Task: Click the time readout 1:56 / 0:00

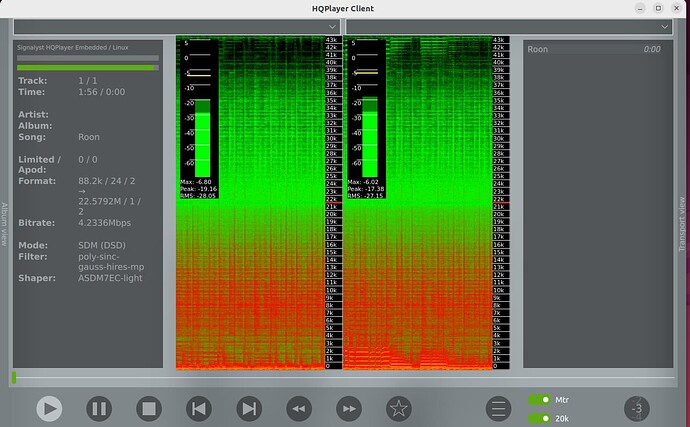Action: 102,92
